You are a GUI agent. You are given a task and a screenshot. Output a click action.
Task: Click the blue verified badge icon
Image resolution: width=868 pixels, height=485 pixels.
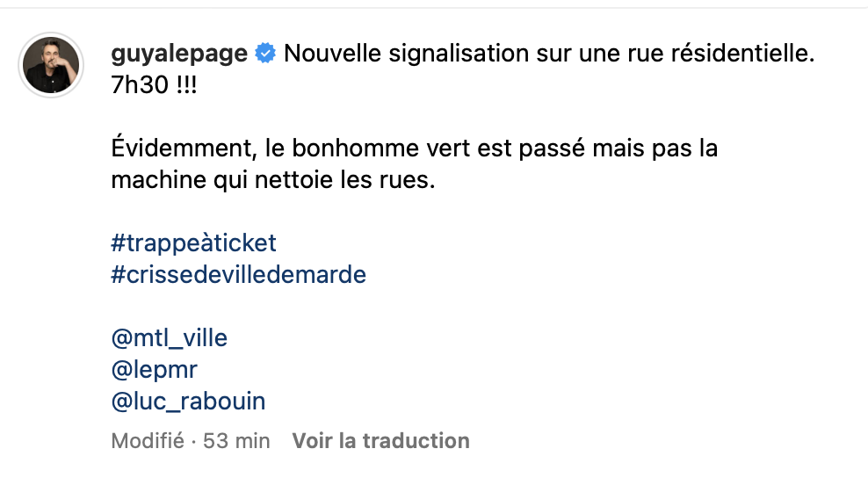pyautogui.click(x=265, y=53)
